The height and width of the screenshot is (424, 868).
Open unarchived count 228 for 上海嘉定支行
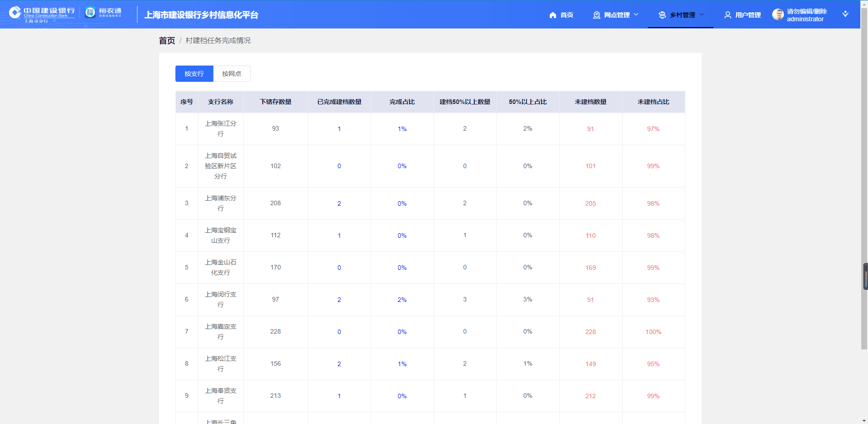click(x=590, y=332)
